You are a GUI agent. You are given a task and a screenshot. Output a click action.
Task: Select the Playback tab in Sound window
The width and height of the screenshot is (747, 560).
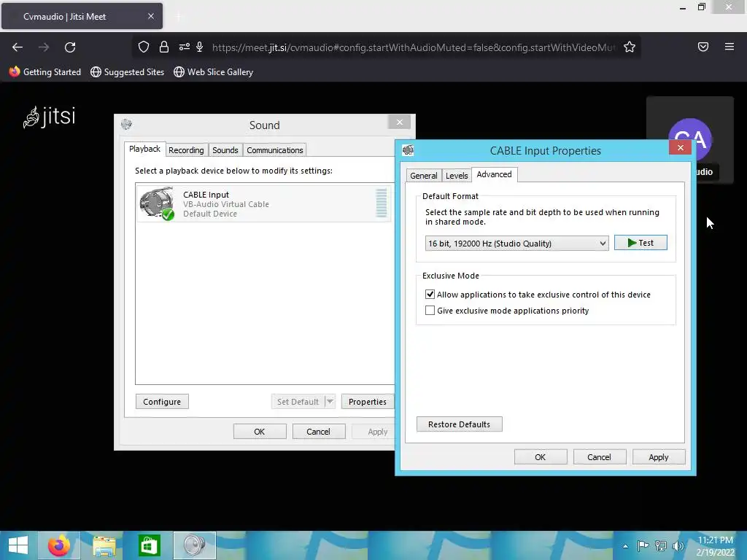coord(145,149)
